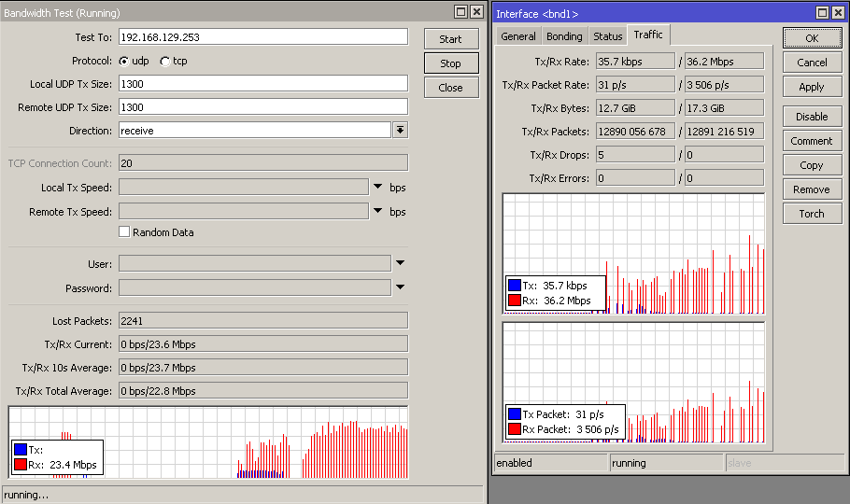850x504 pixels.
Task: Focus the Test To address field
Action: click(262, 36)
